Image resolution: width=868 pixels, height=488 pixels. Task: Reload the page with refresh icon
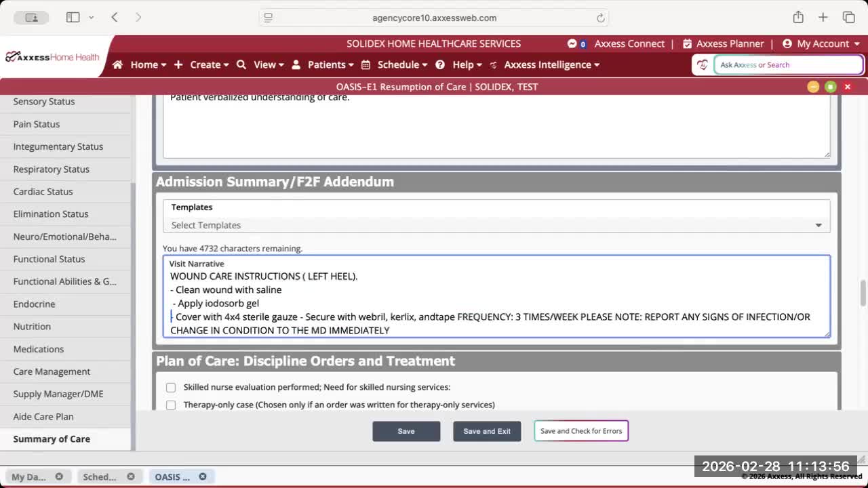tap(600, 18)
